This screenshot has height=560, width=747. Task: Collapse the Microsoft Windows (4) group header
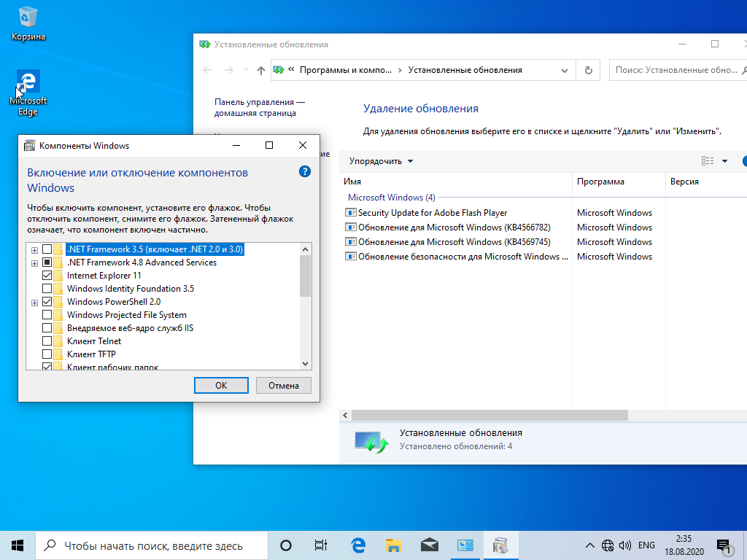pos(391,197)
